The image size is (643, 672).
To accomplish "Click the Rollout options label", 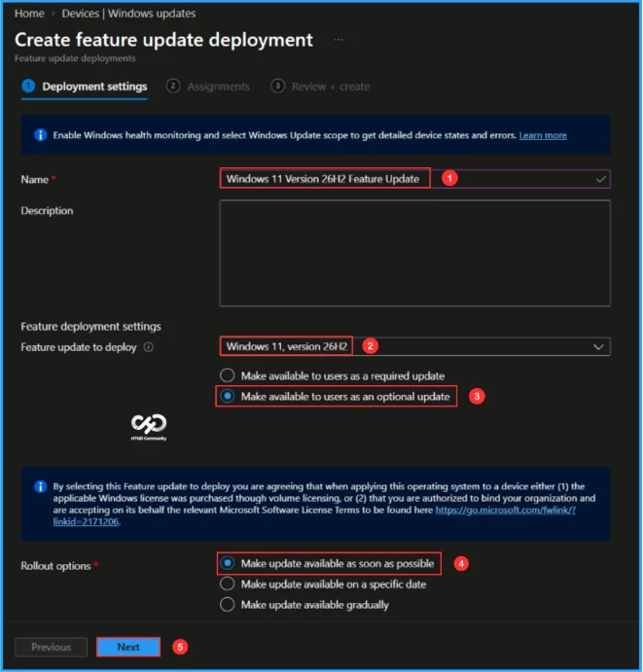I will (55, 566).
